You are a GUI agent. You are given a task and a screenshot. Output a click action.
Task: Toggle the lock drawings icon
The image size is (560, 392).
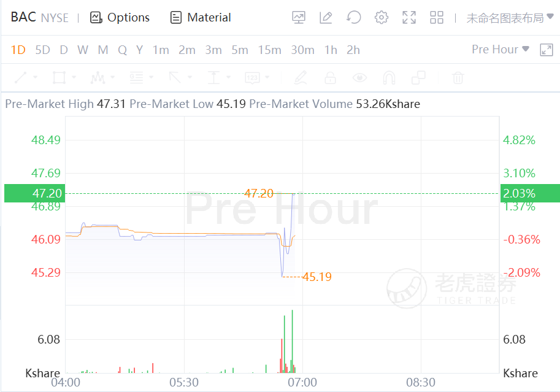pos(331,78)
